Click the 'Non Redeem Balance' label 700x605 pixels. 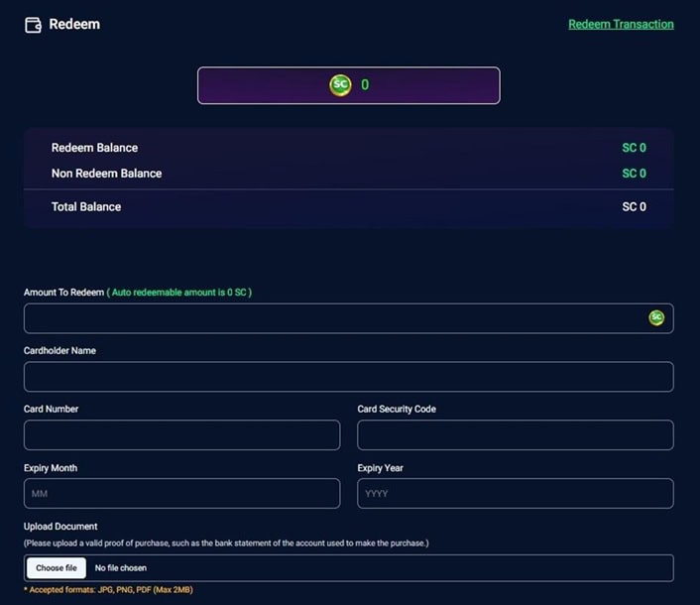click(x=107, y=174)
